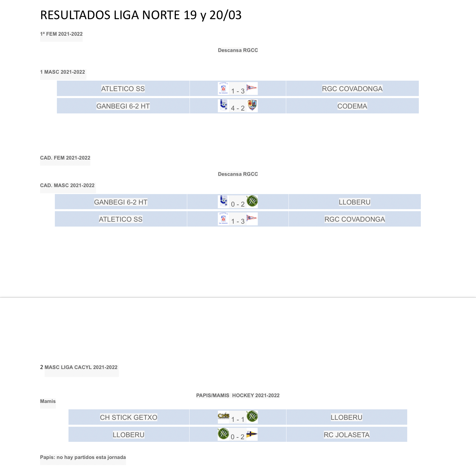
Task: Click the PAPIS/MAMIS HOCKEY 2021-2022 heading
Action: pos(238,395)
